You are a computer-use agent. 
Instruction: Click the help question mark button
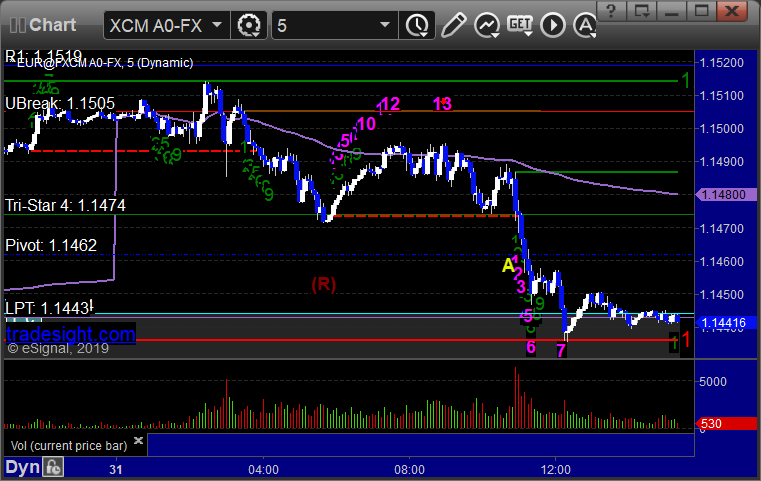(x=611, y=11)
